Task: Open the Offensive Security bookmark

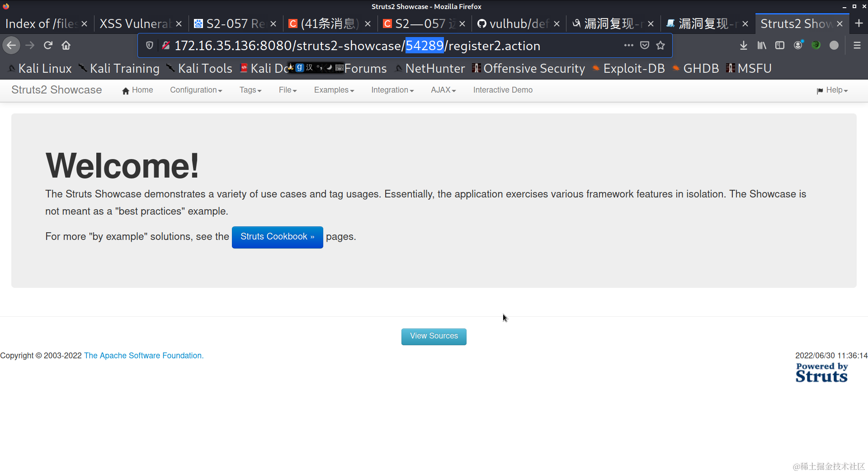Action: point(528,68)
